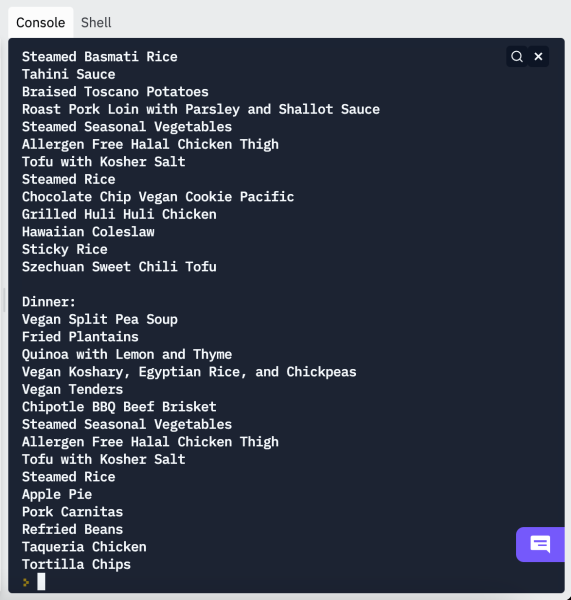This screenshot has width=571, height=600.
Task: Click the 'Szechuan Sweet Chili Tofu' line
Action: pyautogui.click(x=119, y=267)
